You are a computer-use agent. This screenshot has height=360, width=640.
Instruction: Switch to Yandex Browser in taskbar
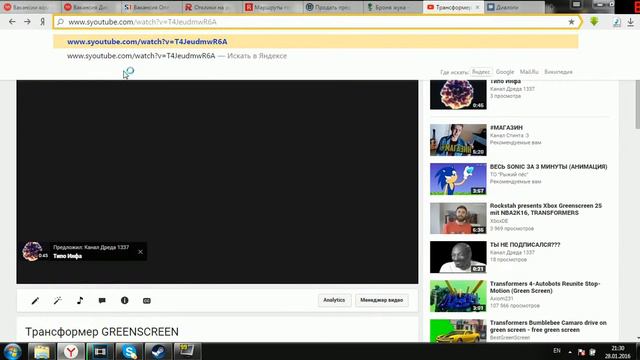click(71, 351)
